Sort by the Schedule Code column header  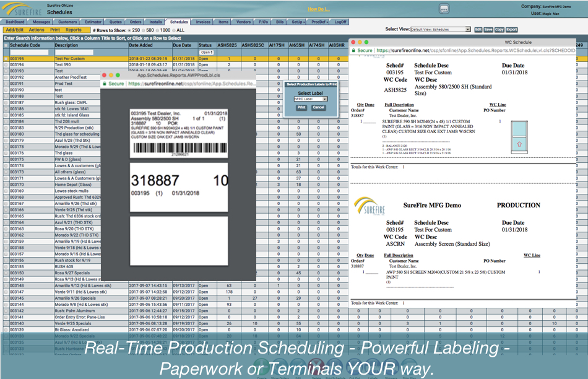pyautogui.click(x=25, y=45)
